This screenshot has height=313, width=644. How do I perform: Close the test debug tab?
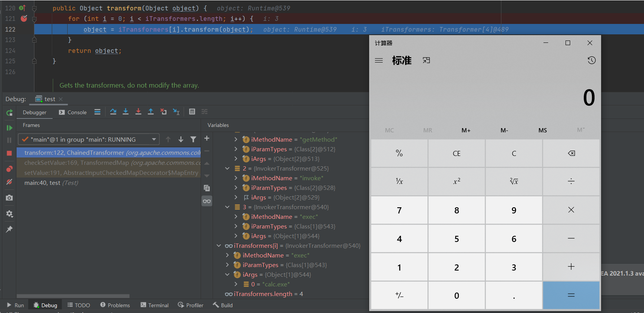click(61, 99)
